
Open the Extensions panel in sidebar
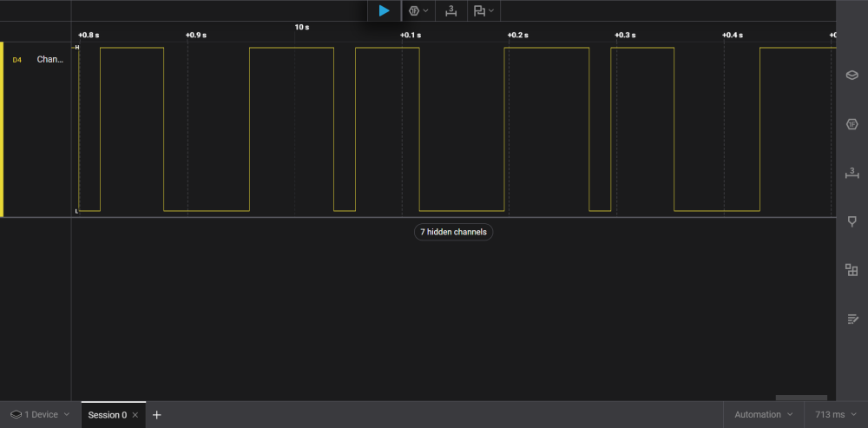[x=852, y=270]
